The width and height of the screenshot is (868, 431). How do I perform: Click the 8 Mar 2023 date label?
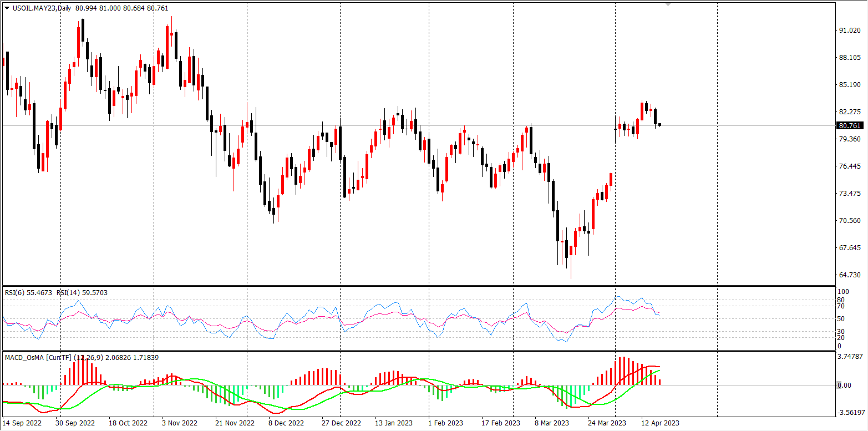552,423
